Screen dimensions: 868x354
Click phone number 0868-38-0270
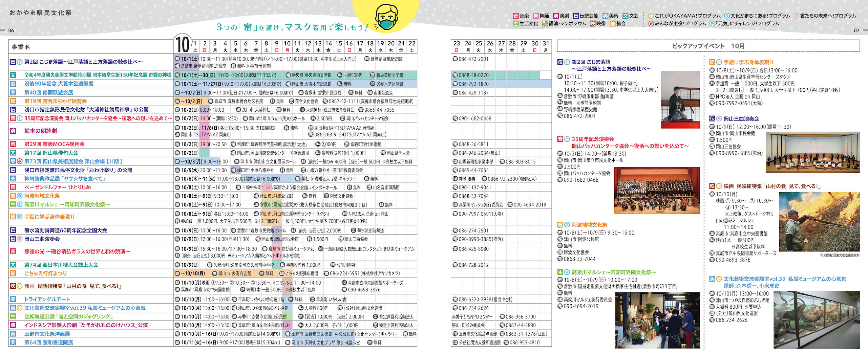tap(473, 75)
